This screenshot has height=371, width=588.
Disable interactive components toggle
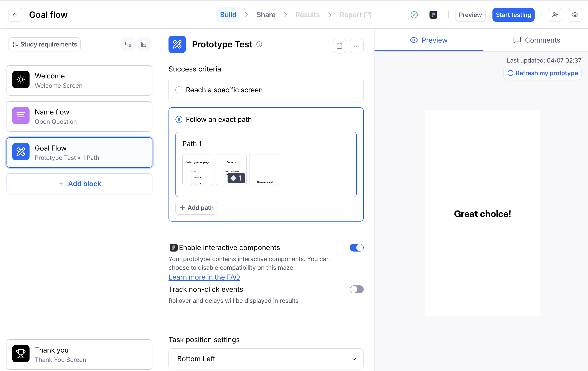click(356, 247)
